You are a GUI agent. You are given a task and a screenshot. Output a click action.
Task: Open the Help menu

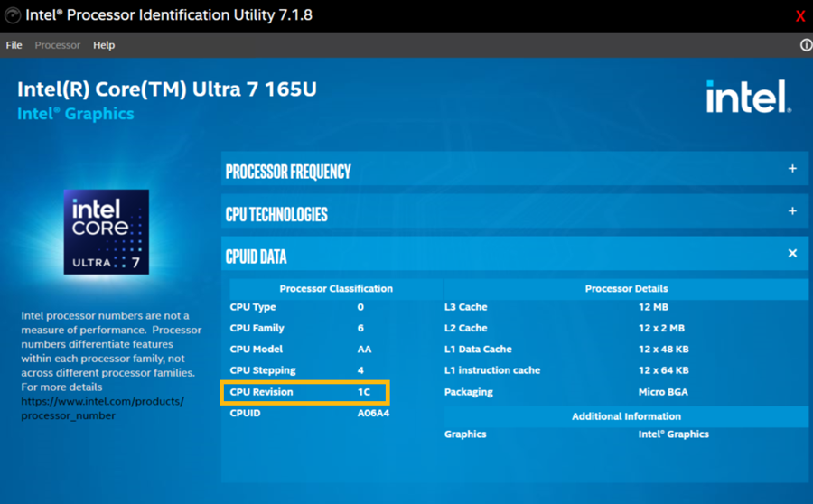(104, 45)
